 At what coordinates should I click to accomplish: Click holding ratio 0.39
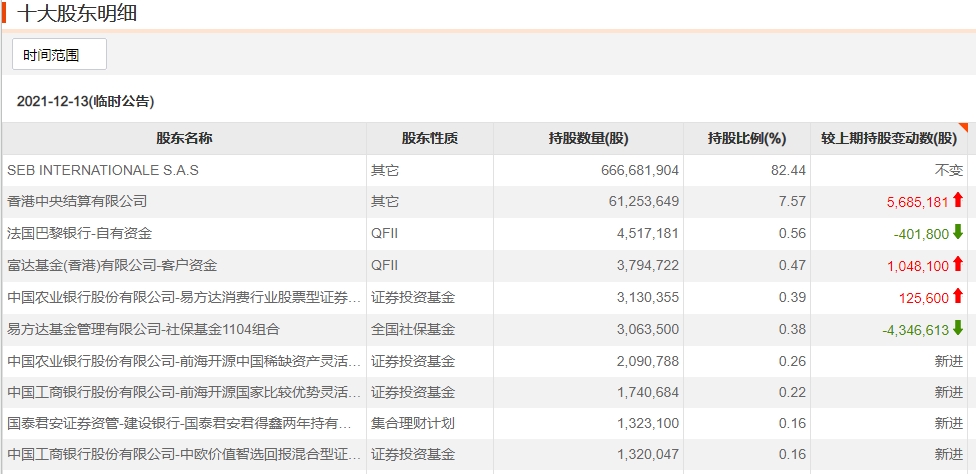click(792, 298)
